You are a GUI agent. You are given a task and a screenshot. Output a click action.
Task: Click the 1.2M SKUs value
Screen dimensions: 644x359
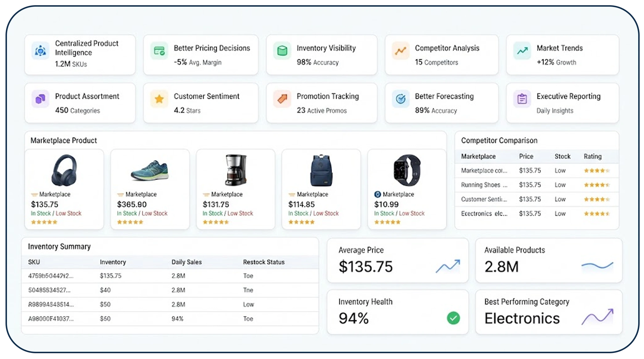click(71, 64)
